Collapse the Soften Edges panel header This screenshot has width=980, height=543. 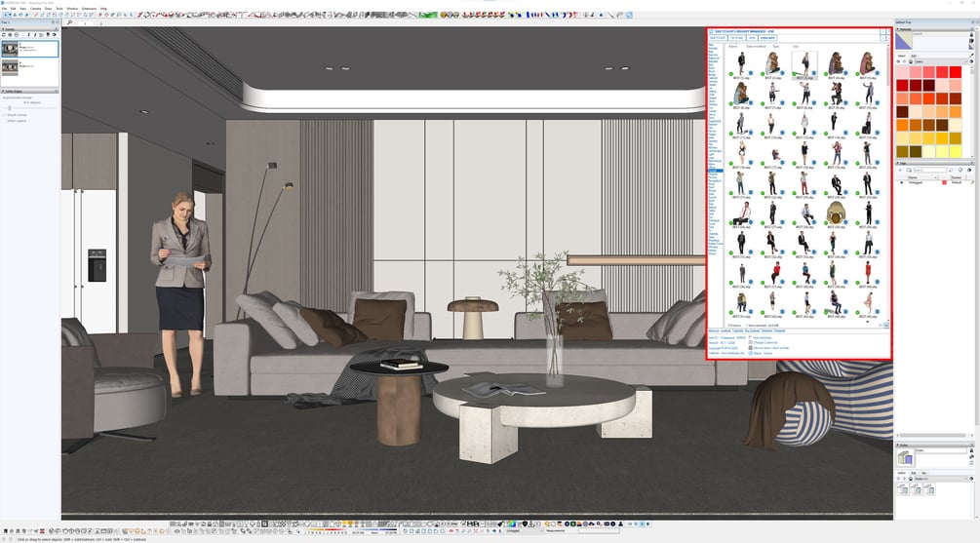(x=29, y=92)
